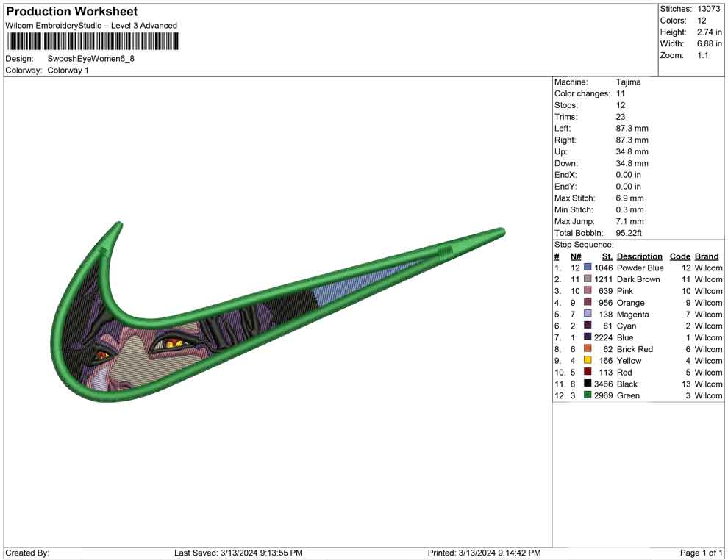Click the total bobbin value '95.22ft'

[x=629, y=233]
